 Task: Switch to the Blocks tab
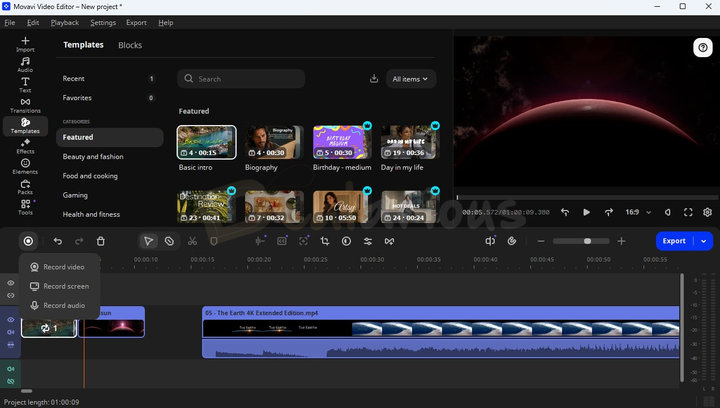coord(130,45)
